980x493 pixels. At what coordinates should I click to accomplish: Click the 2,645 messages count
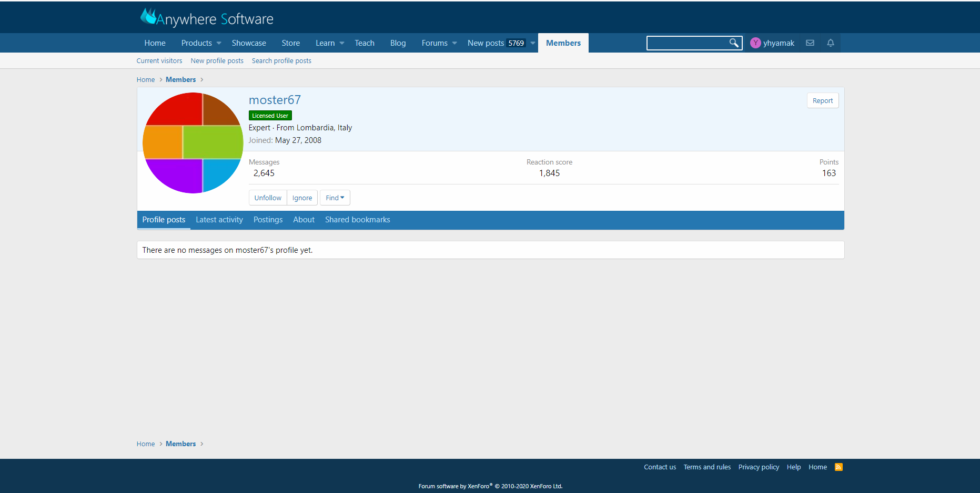(264, 173)
